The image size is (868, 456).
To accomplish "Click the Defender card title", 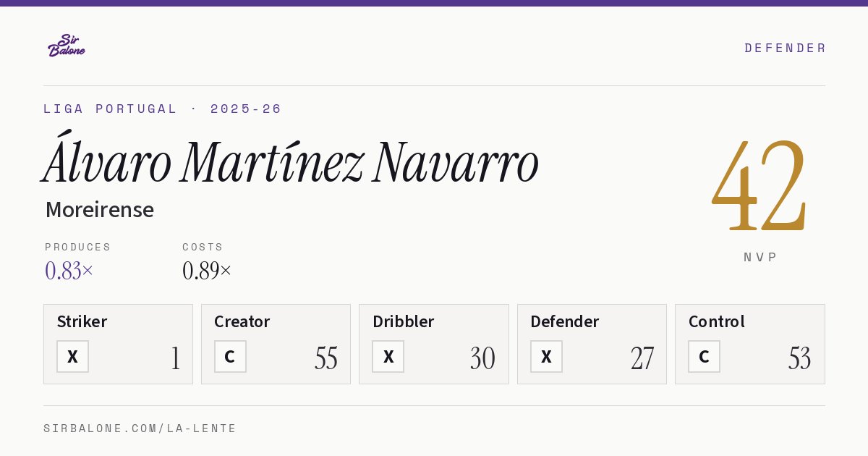I will [x=565, y=321].
